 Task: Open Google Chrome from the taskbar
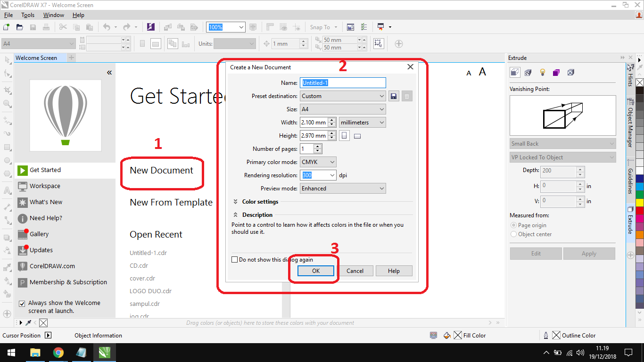pos(58,353)
